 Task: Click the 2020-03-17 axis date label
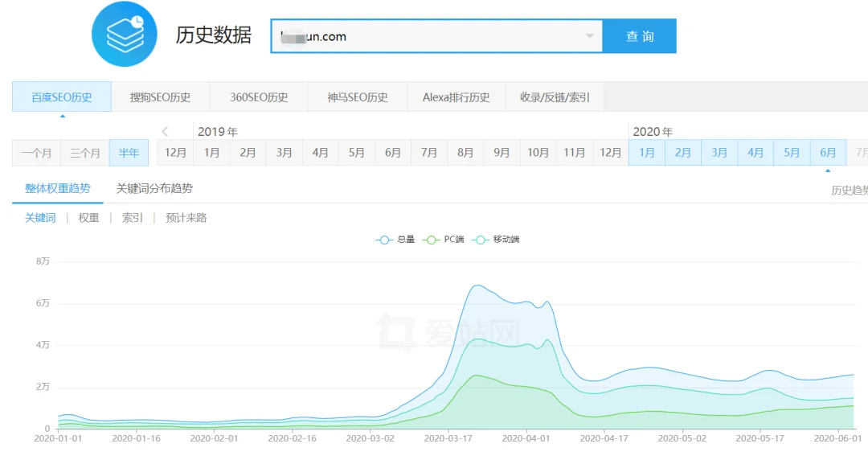tap(448, 438)
